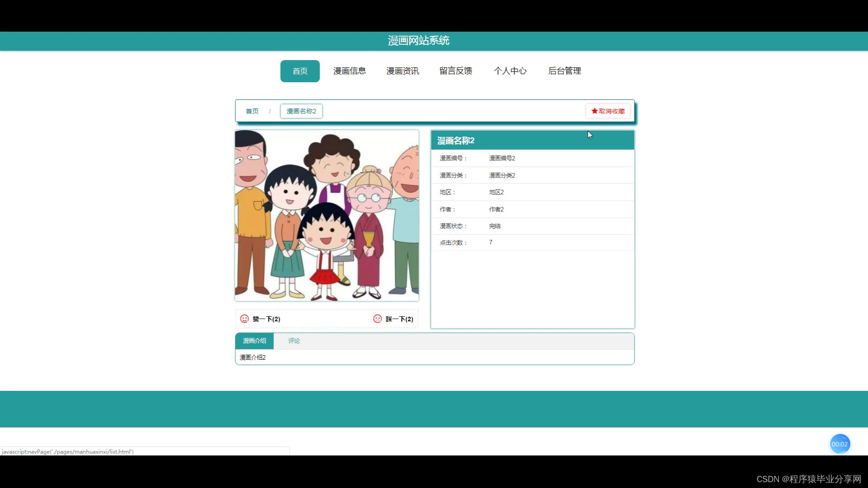Click the highlighted 首页 nav button

pyautogui.click(x=300, y=71)
